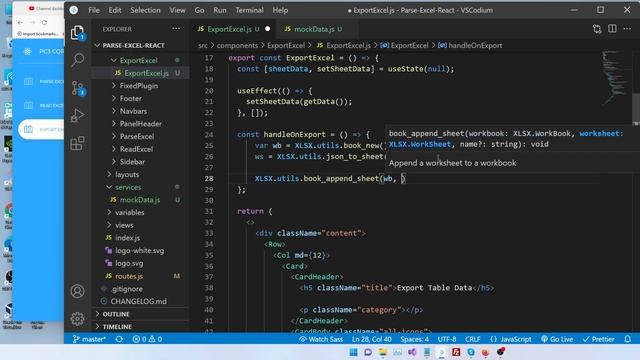Screen dimensions: 640x360
Task: Open notifications bell in status bar
Action: 627,339
